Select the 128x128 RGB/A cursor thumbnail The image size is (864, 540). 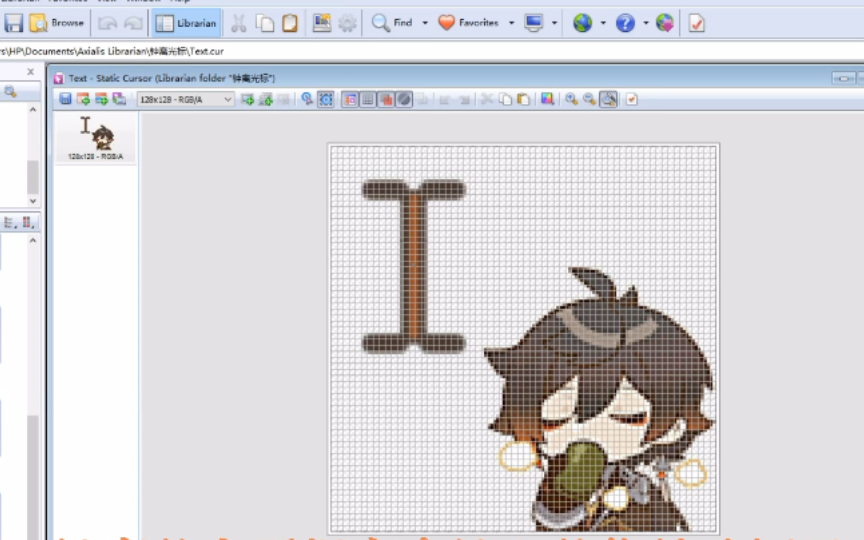(x=96, y=138)
